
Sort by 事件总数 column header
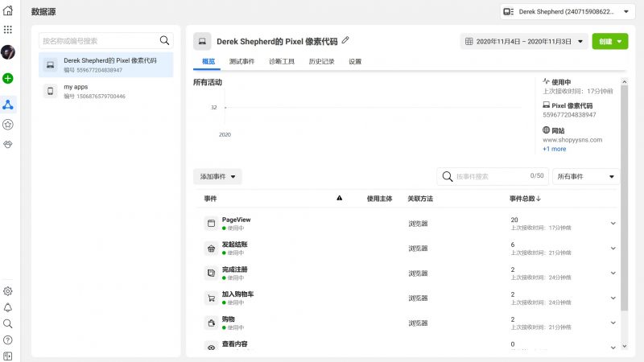click(525, 199)
